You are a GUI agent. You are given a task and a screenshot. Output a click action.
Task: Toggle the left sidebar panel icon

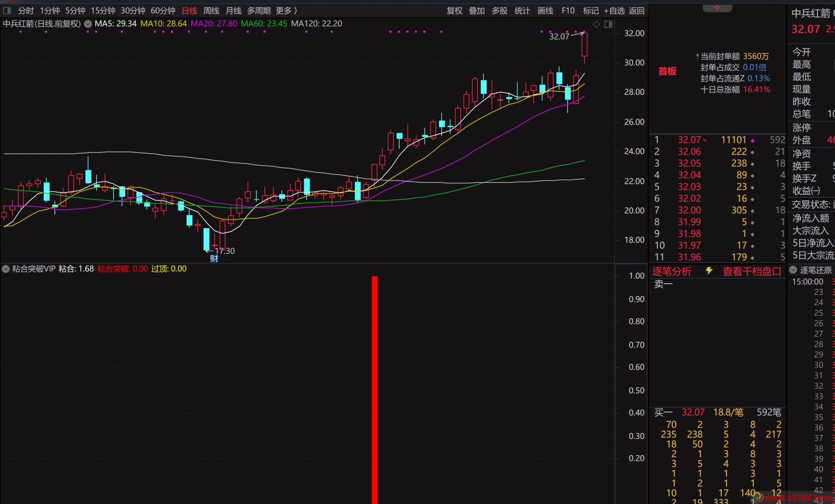[x=7, y=10]
